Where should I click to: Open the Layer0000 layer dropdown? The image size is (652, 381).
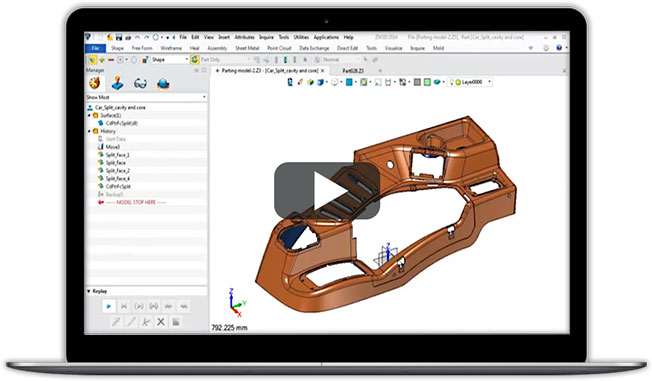pos(470,82)
